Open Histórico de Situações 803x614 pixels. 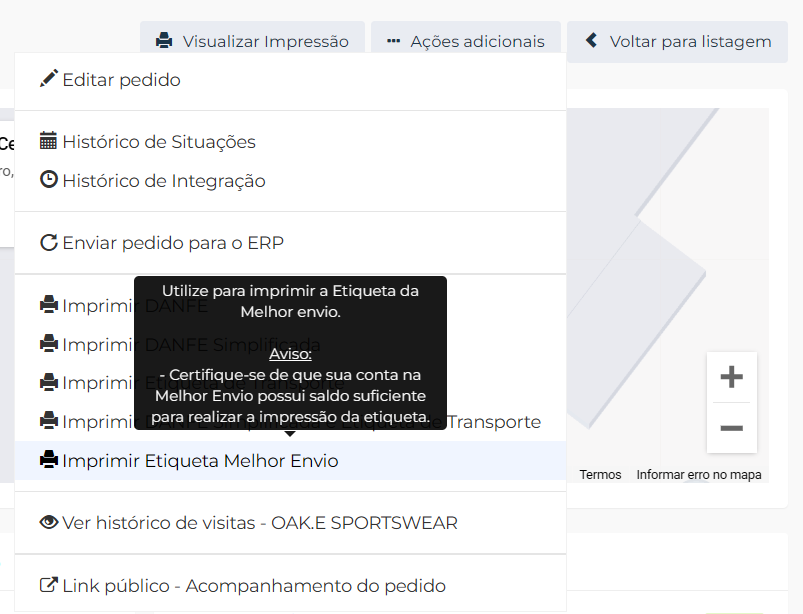click(290, 142)
